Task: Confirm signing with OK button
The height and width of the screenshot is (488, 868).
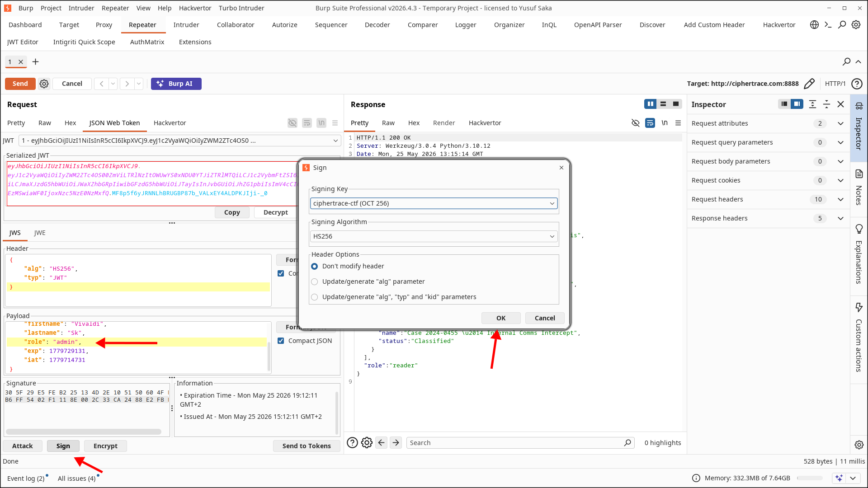Action: coord(501,319)
